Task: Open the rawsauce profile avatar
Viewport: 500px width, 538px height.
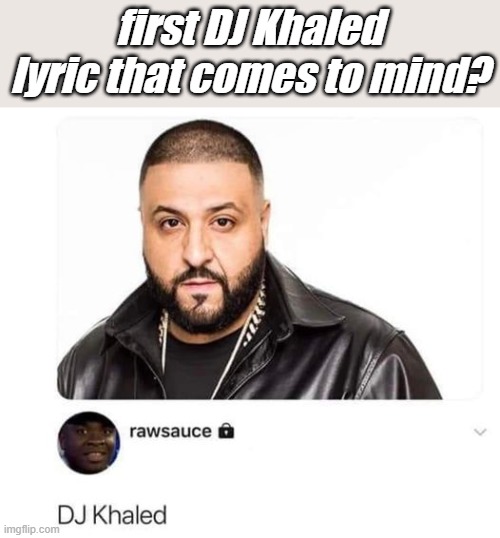Action: [x=89, y=443]
